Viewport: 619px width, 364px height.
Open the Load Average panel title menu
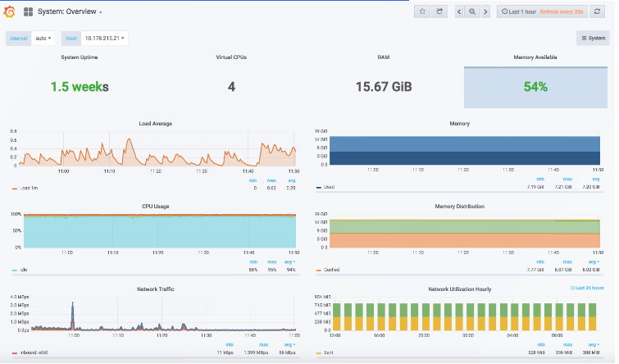(x=156, y=124)
